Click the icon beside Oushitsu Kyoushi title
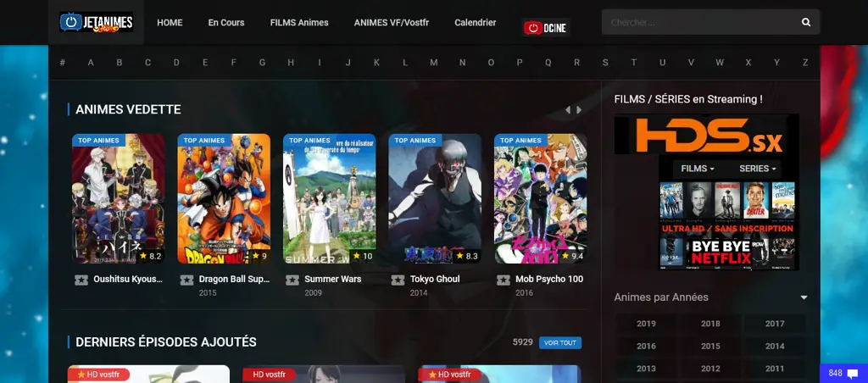Image resolution: width=868 pixels, height=383 pixels. 81,280
